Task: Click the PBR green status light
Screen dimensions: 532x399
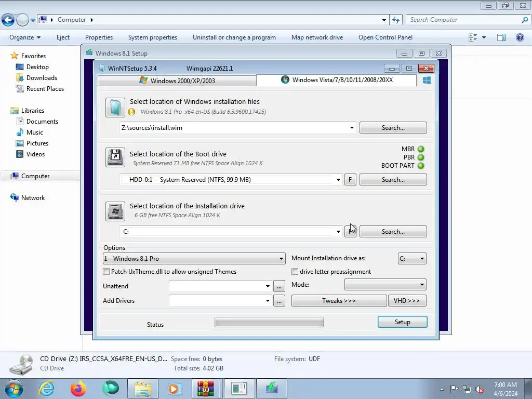Action: coord(421,157)
